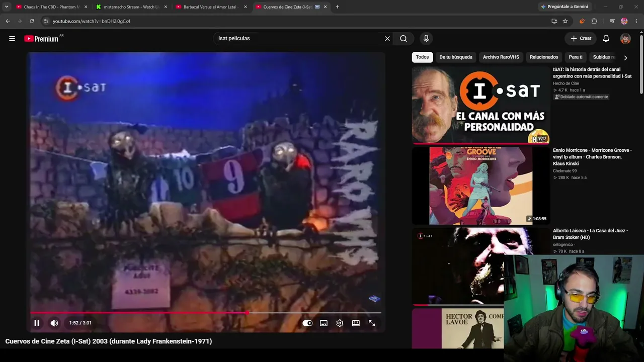Switch to theater mode
Viewport: 644px width, 362px height.
[356, 323]
